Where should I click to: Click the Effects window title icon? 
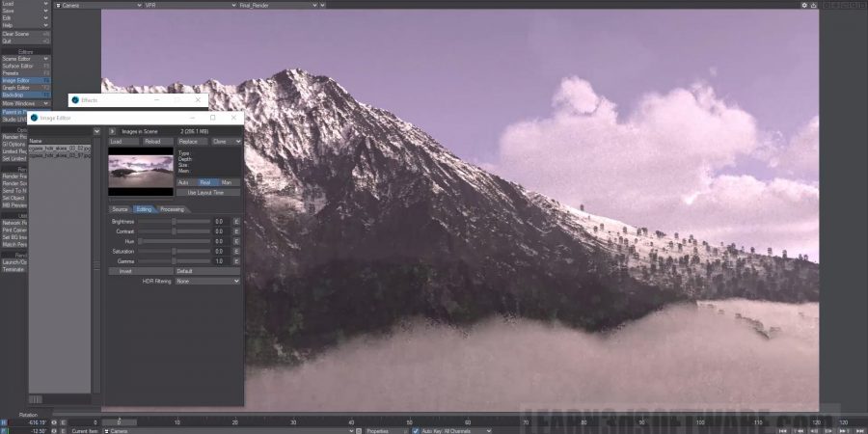(x=75, y=100)
